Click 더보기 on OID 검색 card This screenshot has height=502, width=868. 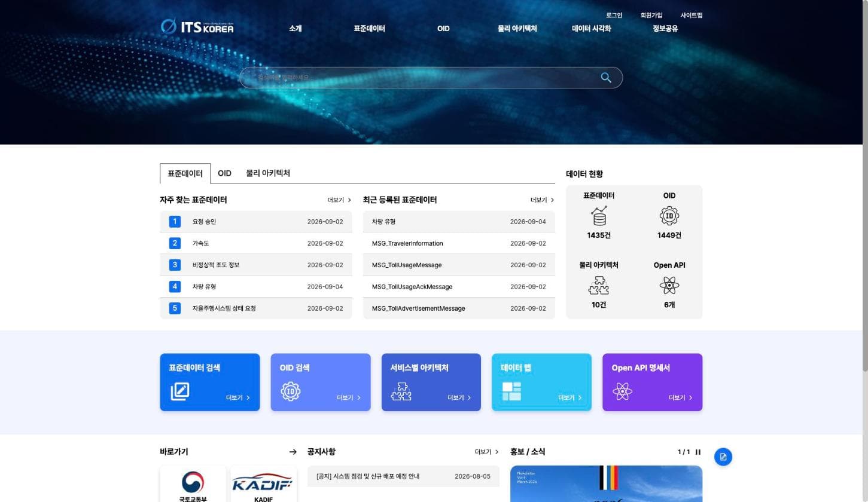[349, 397]
